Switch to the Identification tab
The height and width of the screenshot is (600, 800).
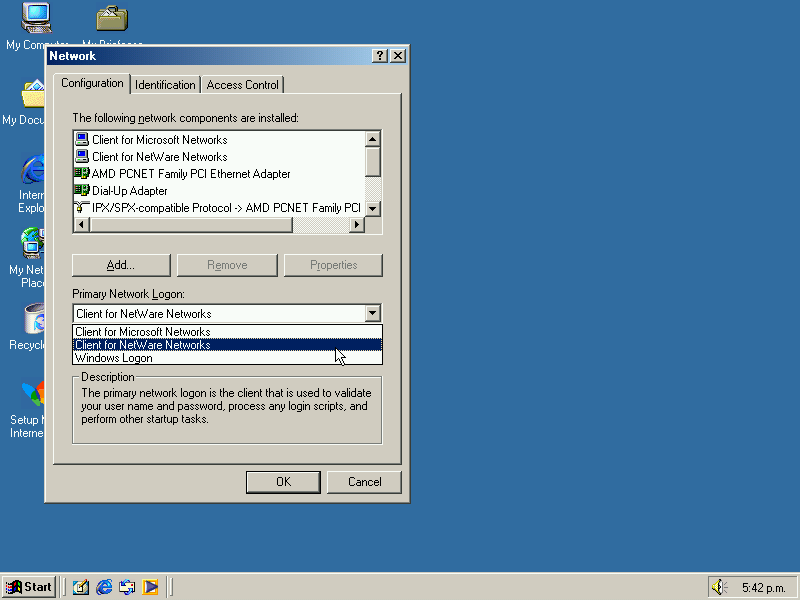click(165, 85)
